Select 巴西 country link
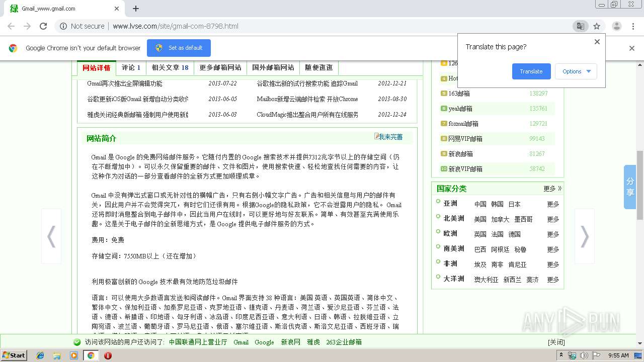The width and height of the screenshot is (644, 362). click(480, 249)
